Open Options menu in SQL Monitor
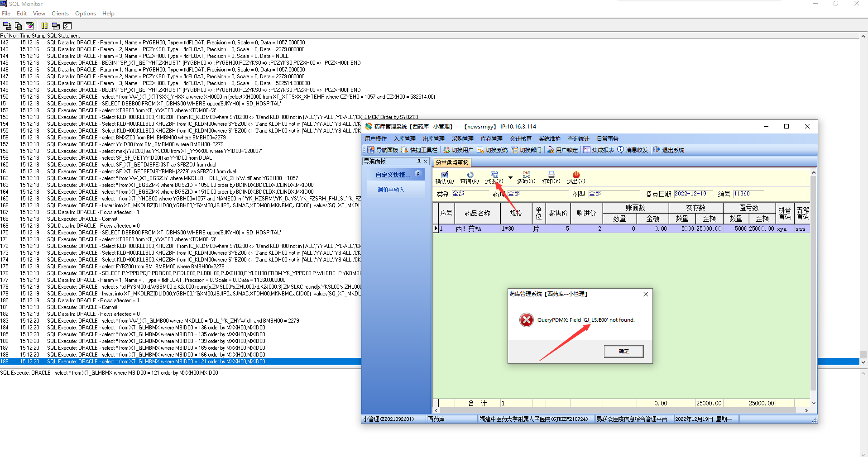 pyautogui.click(x=86, y=14)
